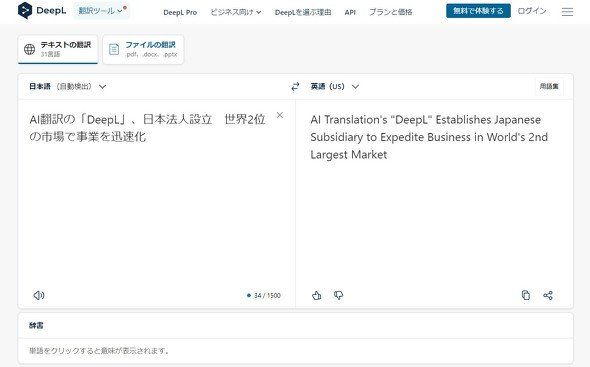
Task: Click the ログイン link
Action: [x=532, y=11]
